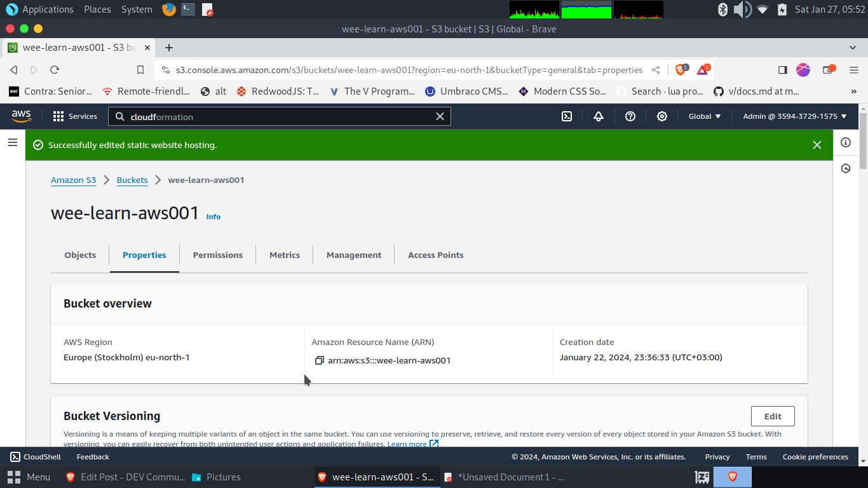Bookmark this page in Brave
Screen dimensions: 868x488
140,70
